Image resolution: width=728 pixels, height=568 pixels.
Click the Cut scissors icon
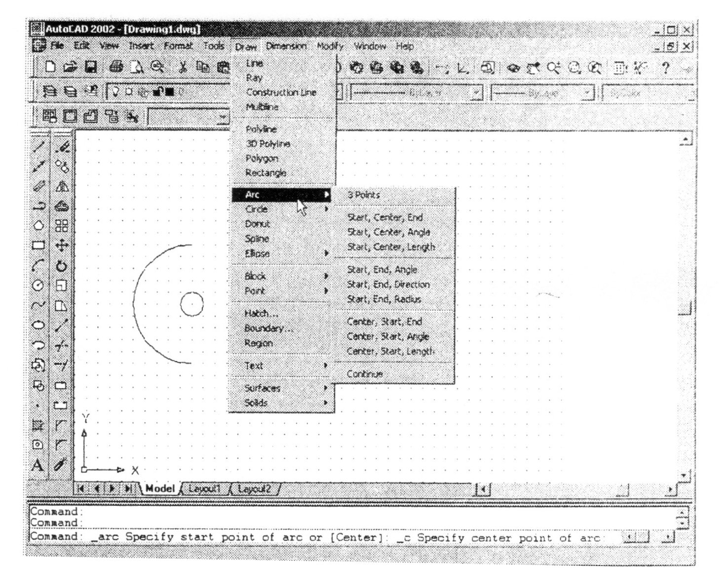(183, 67)
